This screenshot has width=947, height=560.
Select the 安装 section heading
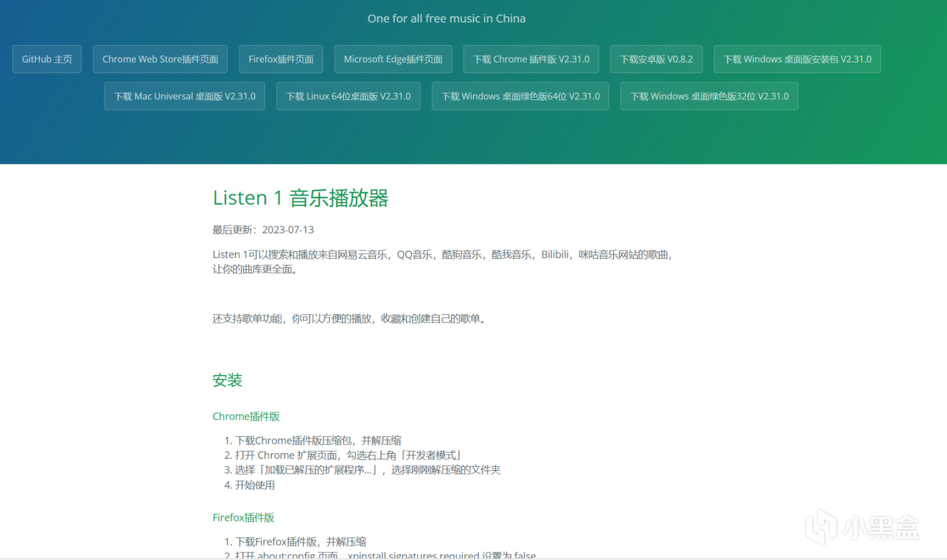[x=227, y=380]
